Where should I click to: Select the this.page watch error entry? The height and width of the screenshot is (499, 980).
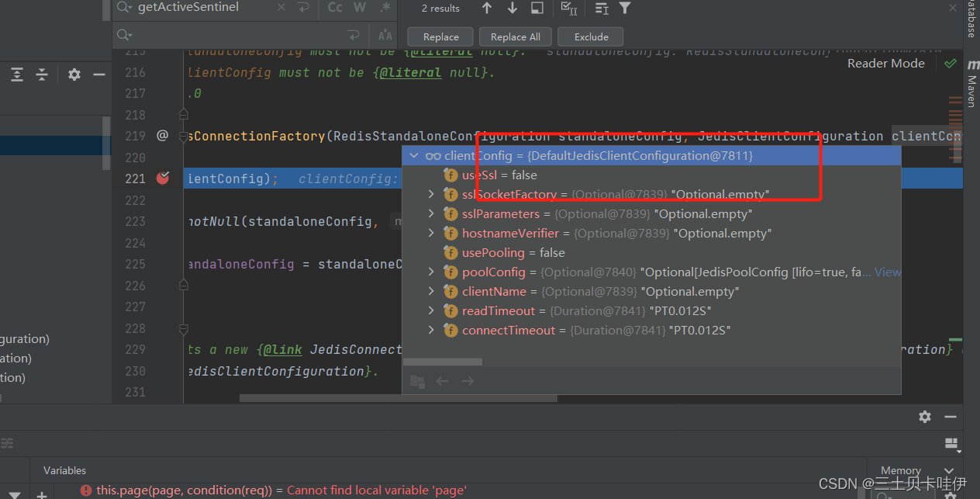point(274,490)
